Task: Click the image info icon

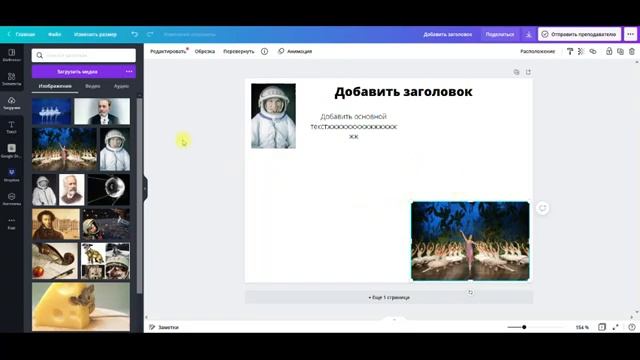Action: point(264,51)
